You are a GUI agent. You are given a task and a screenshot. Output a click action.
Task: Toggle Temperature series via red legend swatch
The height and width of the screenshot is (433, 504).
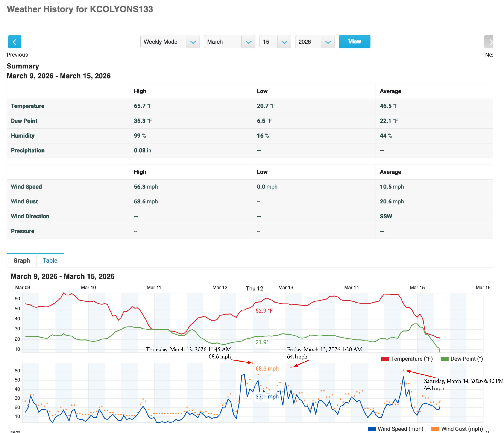385,359
